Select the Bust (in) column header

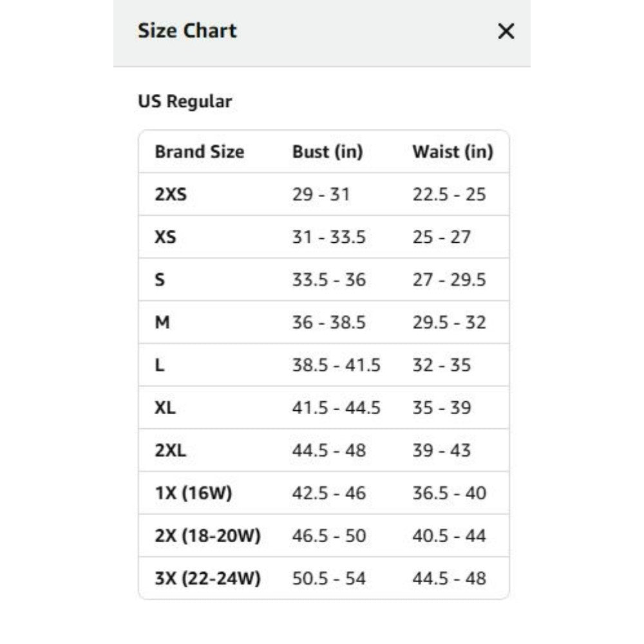tap(328, 151)
